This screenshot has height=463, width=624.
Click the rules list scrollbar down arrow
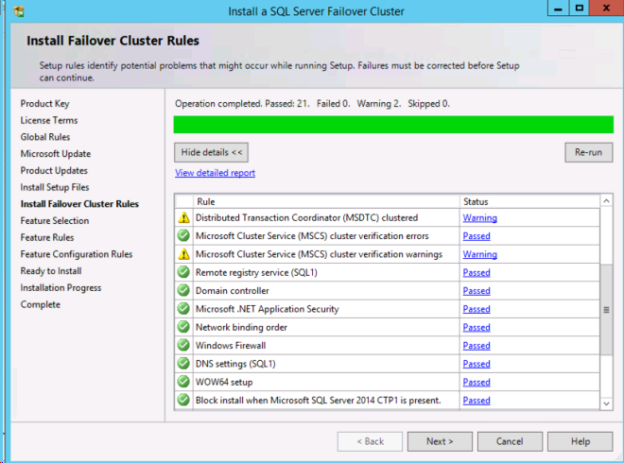pyautogui.click(x=606, y=404)
